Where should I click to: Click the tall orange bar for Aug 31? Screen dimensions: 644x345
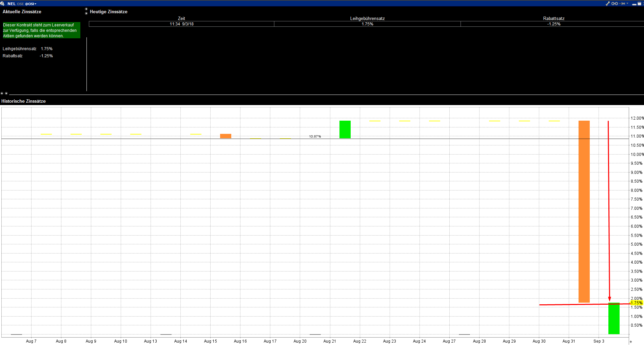coord(584,211)
